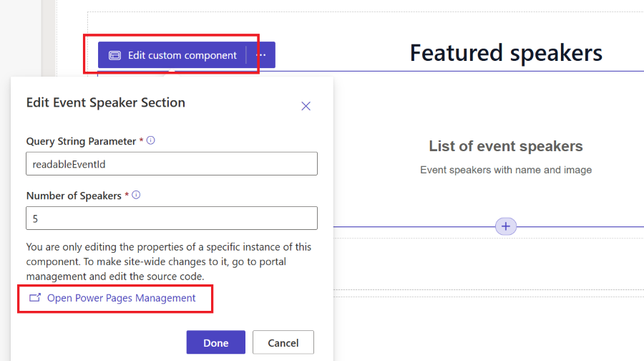Add a section with the plus icon
The height and width of the screenshot is (361, 644).
pyautogui.click(x=506, y=226)
